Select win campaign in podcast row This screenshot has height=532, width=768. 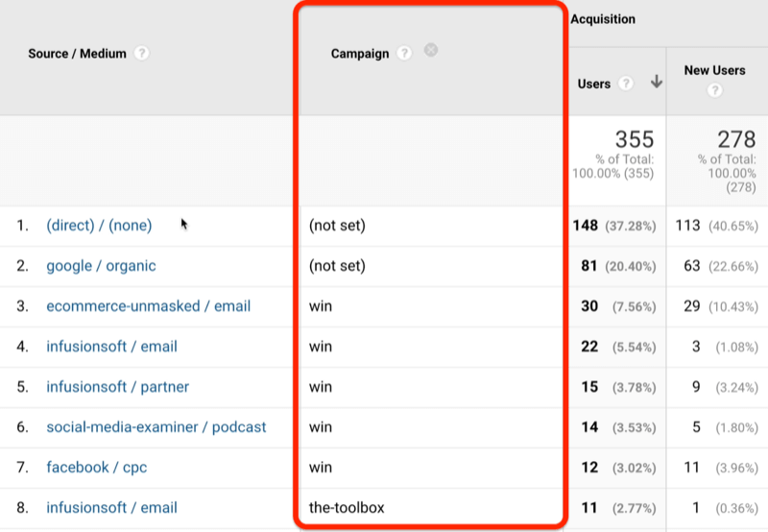coord(321,427)
